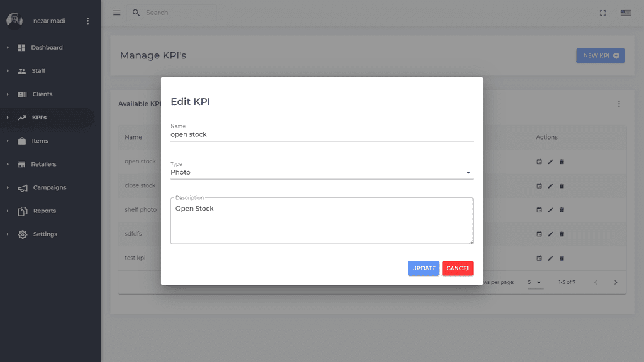
Task: Expand the Staff menu arrow
Action: pos(8,71)
